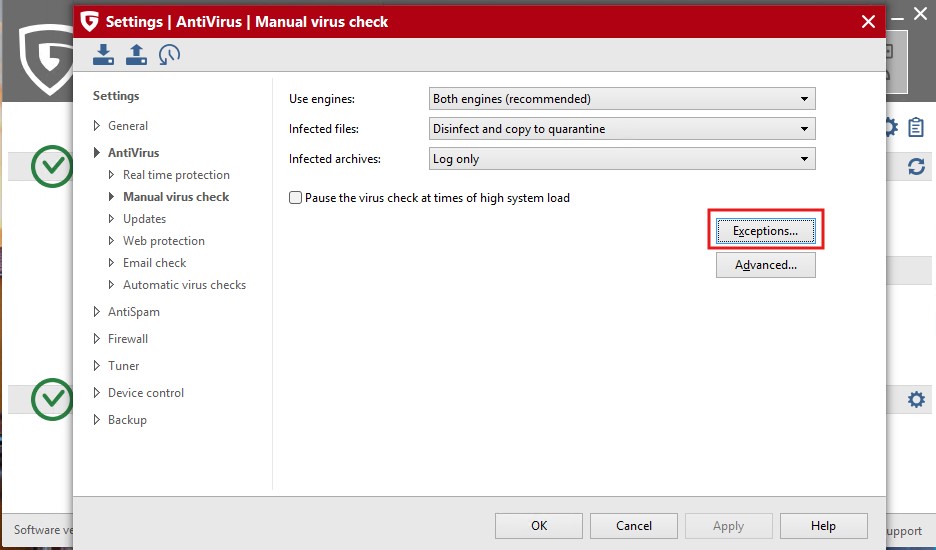Open the Use engines dropdown
Image resolution: width=936 pixels, height=550 pixels.
[622, 99]
